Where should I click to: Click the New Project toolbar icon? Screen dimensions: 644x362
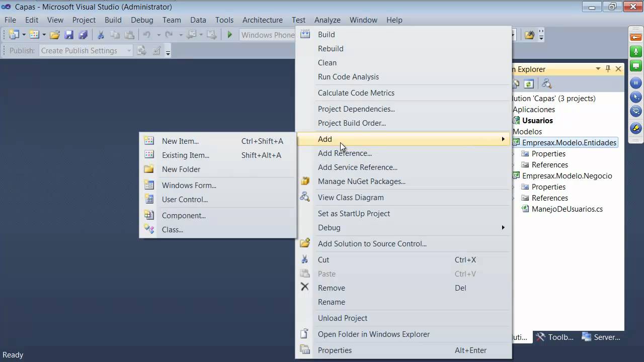14,35
